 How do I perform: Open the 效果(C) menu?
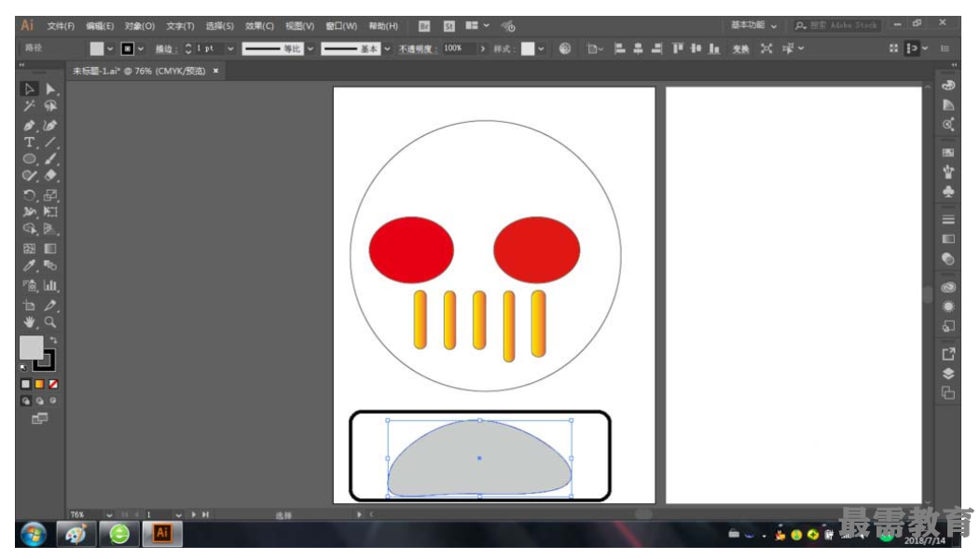(259, 26)
